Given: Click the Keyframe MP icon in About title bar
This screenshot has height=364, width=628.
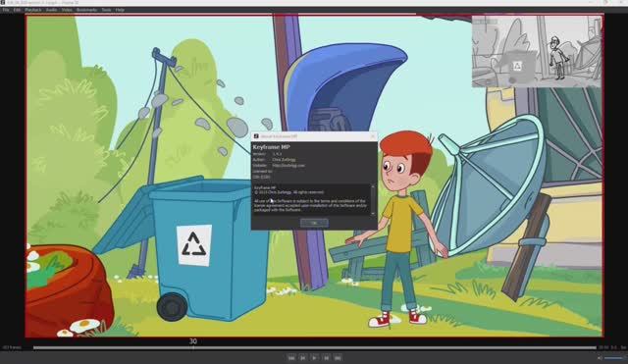Looking at the screenshot, I should pos(256,136).
